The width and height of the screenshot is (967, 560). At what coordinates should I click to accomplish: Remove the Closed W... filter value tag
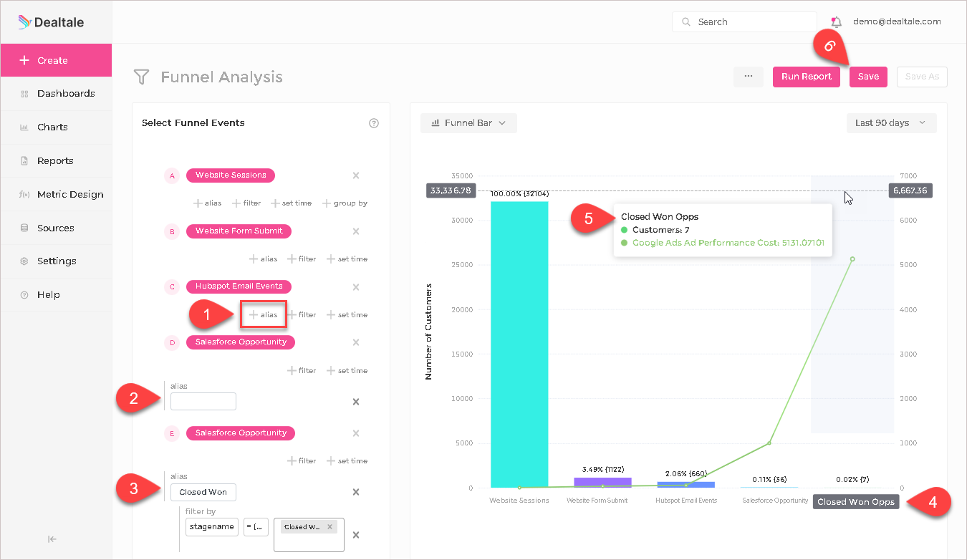coord(329,527)
